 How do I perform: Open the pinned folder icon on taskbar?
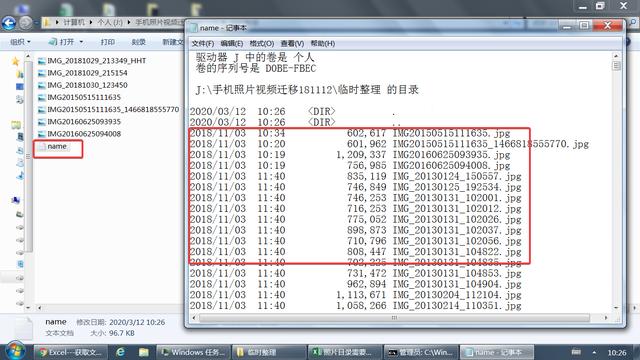143,352
